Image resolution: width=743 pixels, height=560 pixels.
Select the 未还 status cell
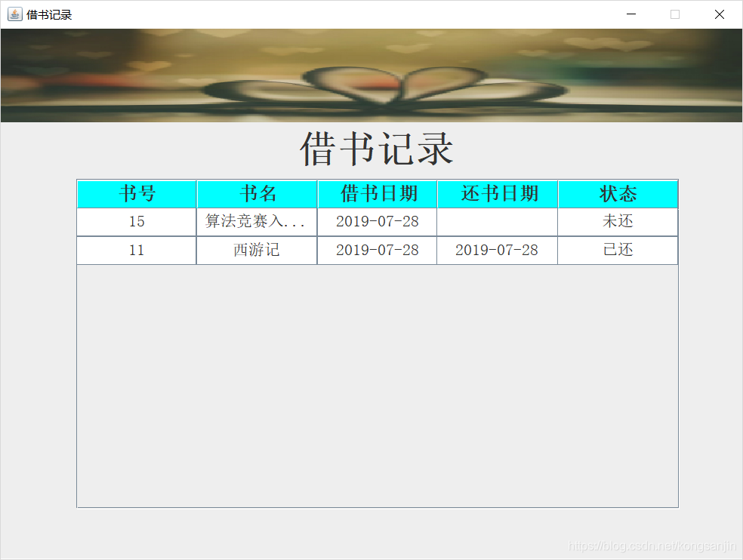tap(618, 222)
